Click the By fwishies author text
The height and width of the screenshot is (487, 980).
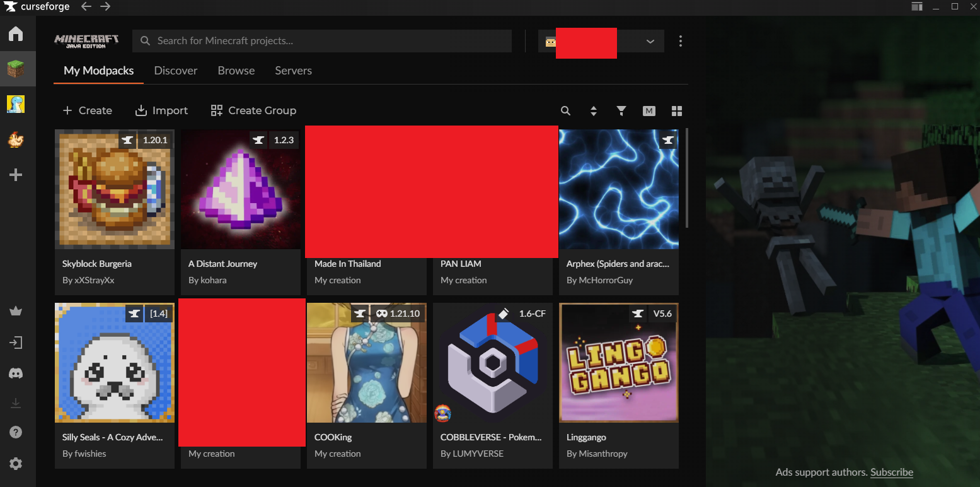84,454
